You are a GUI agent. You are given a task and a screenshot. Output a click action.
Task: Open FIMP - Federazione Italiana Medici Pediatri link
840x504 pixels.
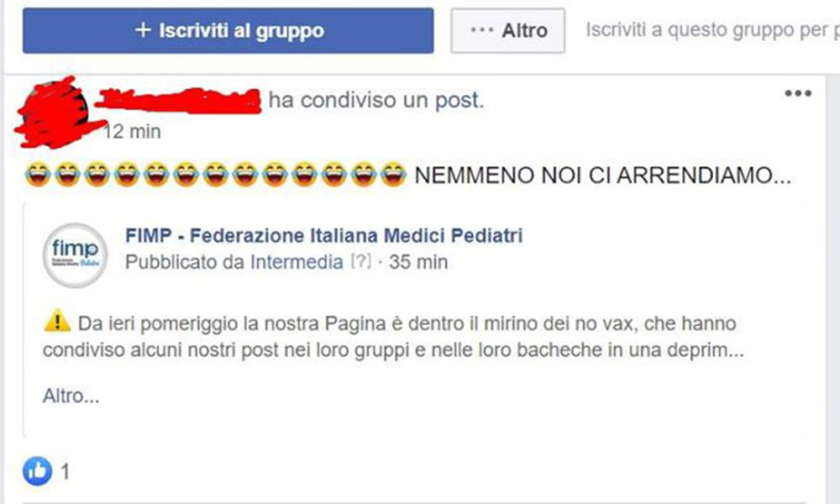[323, 235]
